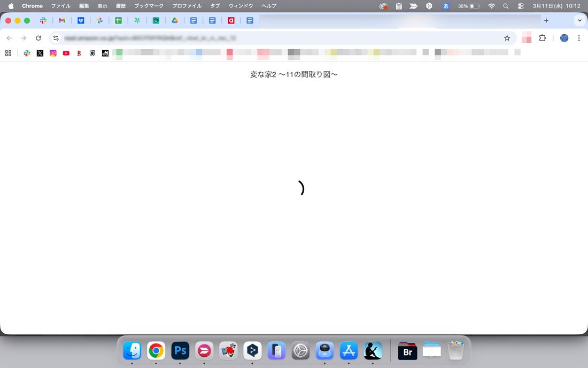The width and height of the screenshot is (588, 368).
Task: Click the apps grid icon on the bookmarks bar
Action: click(x=7, y=53)
